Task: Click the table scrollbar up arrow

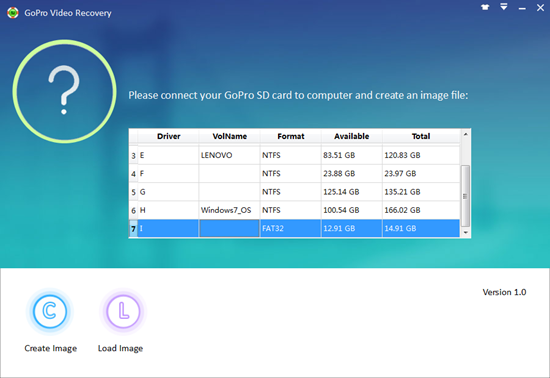Action: coord(465,134)
